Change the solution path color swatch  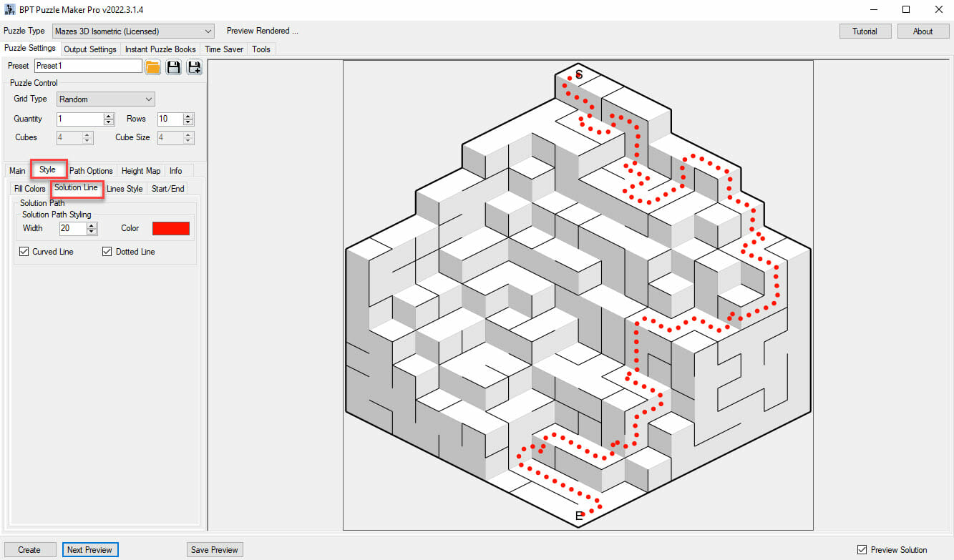(x=171, y=227)
